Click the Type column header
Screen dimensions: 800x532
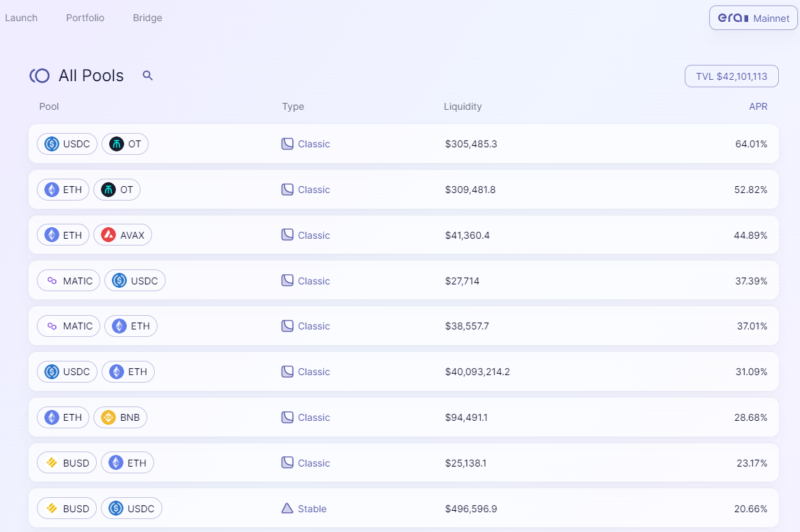pos(293,106)
